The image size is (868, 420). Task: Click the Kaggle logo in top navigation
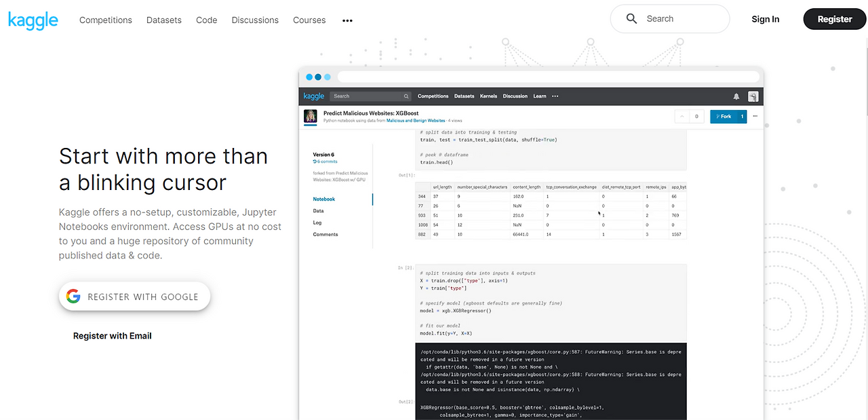pyautogui.click(x=33, y=20)
